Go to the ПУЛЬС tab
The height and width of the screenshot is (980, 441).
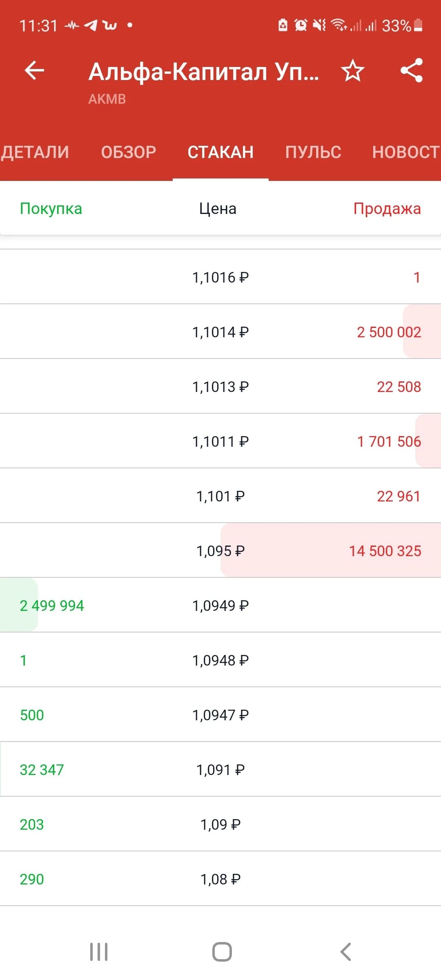pyautogui.click(x=313, y=152)
